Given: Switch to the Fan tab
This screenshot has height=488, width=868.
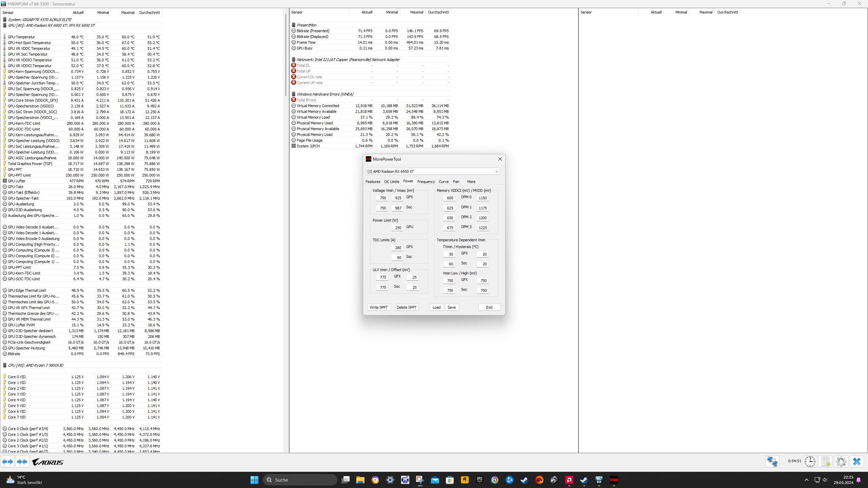Looking at the screenshot, I should pos(456,182).
